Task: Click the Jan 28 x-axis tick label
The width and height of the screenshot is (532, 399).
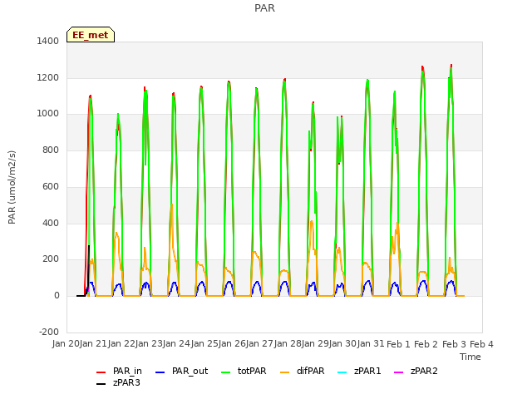Action: pyautogui.click(x=288, y=344)
